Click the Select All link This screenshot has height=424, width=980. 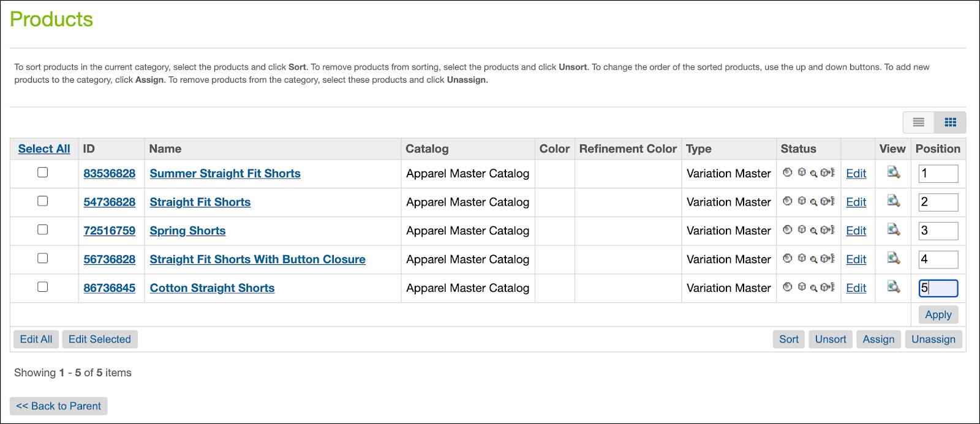coord(44,149)
